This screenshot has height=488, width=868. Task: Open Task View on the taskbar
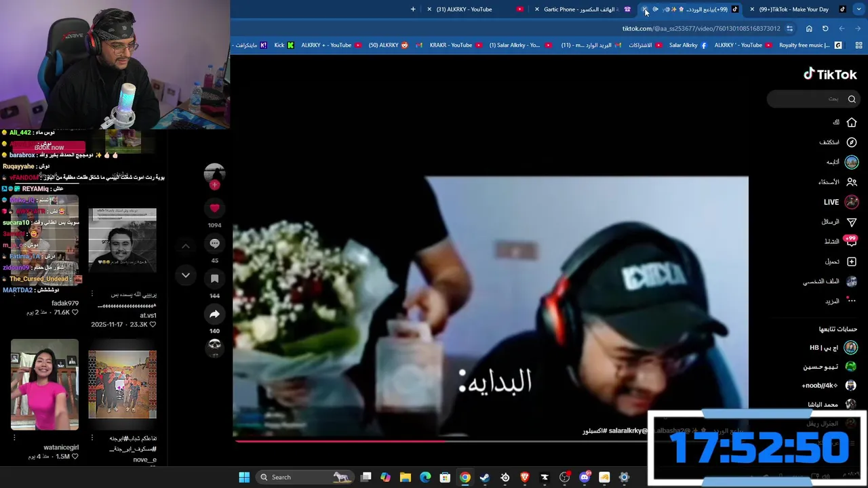pos(366,477)
